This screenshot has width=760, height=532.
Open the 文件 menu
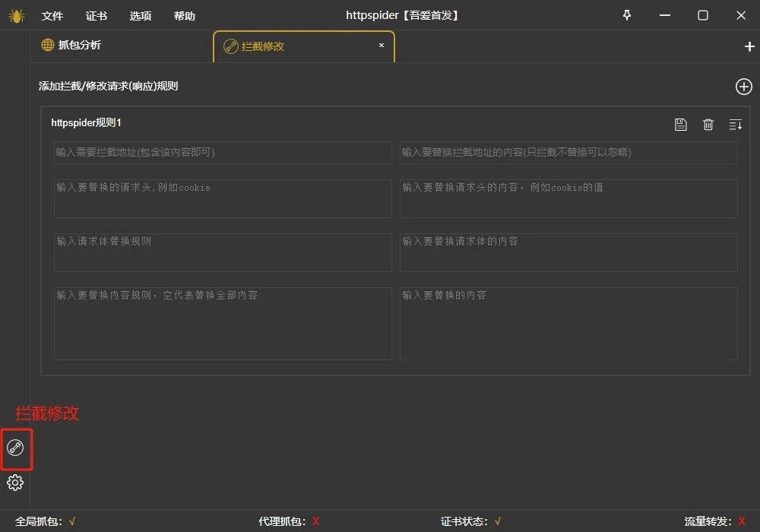click(x=52, y=16)
